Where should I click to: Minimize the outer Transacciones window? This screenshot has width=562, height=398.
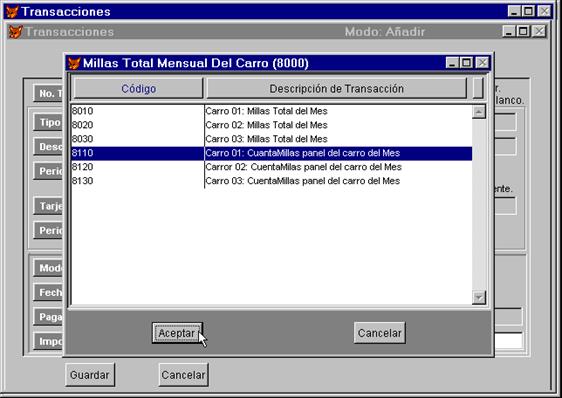pos(514,11)
